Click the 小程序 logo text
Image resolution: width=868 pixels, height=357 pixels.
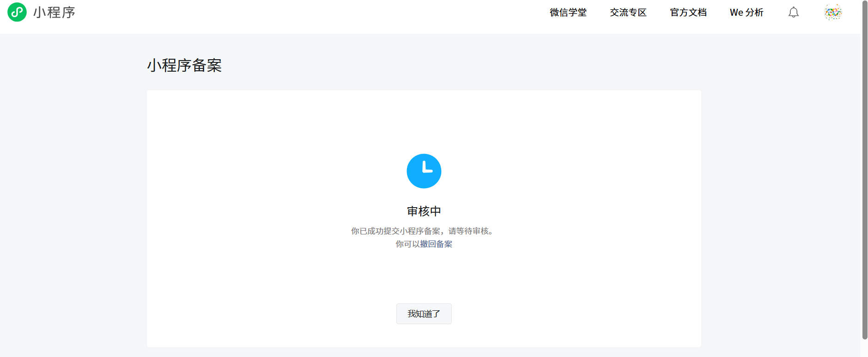(54, 12)
